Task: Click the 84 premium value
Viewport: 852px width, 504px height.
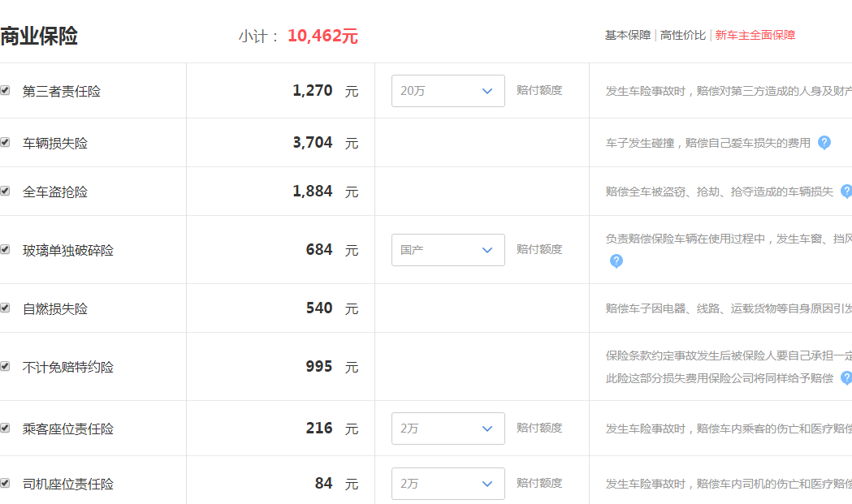Action: [x=324, y=483]
